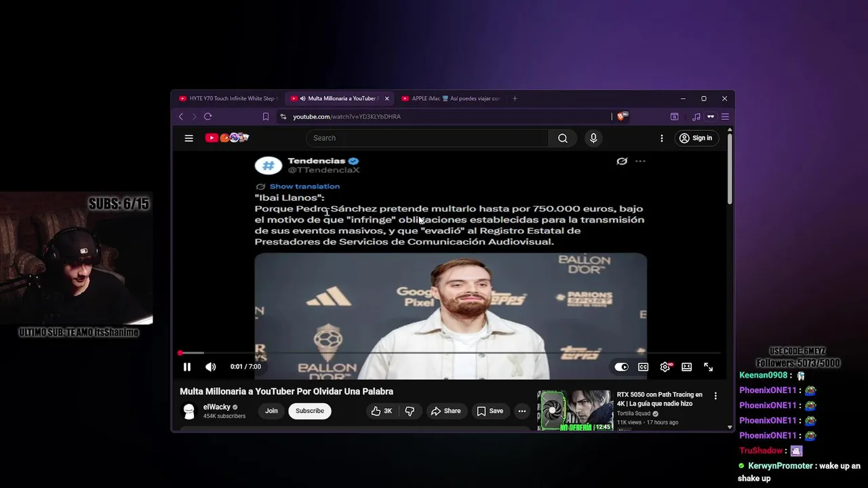Enter fullscreen with the expand arrows icon

pos(708,367)
